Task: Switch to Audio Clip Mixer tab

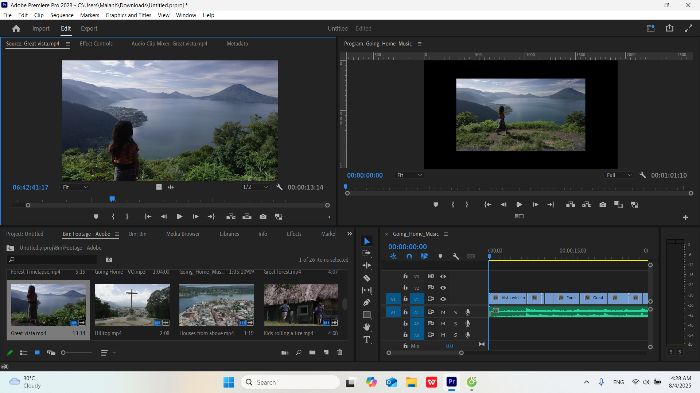Action: (x=169, y=44)
